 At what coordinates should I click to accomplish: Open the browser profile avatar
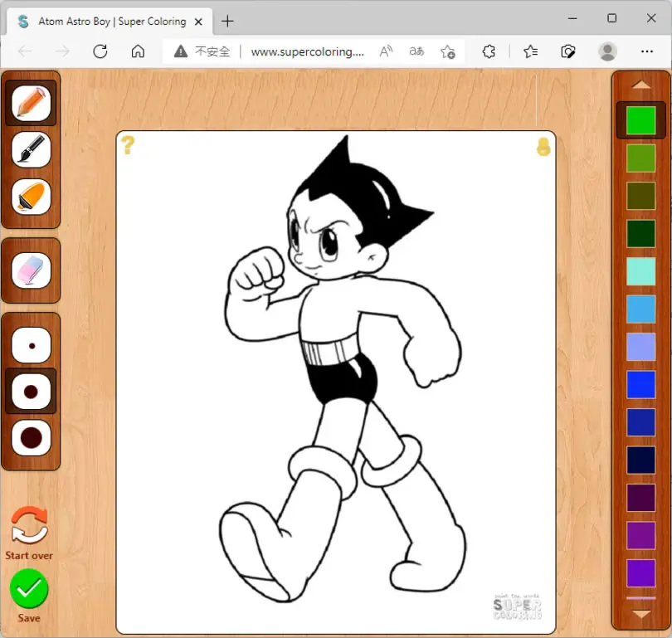pyautogui.click(x=607, y=51)
